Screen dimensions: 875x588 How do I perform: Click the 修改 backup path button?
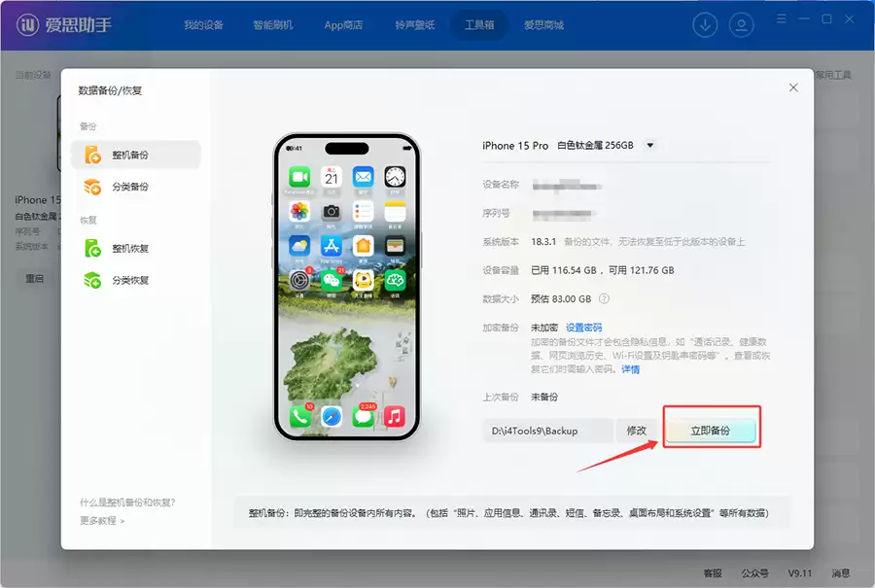point(636,431)
